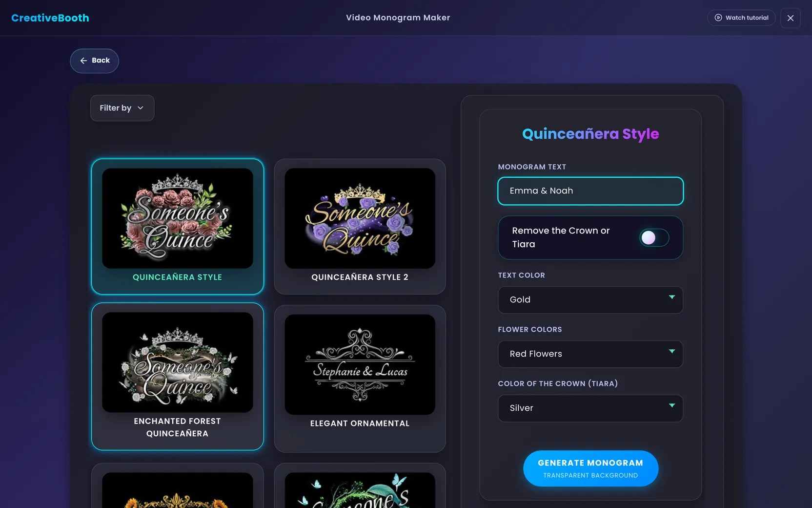
Task: Select the butterfly template thumbnail at the bottom
Action: tap(360, 490)
